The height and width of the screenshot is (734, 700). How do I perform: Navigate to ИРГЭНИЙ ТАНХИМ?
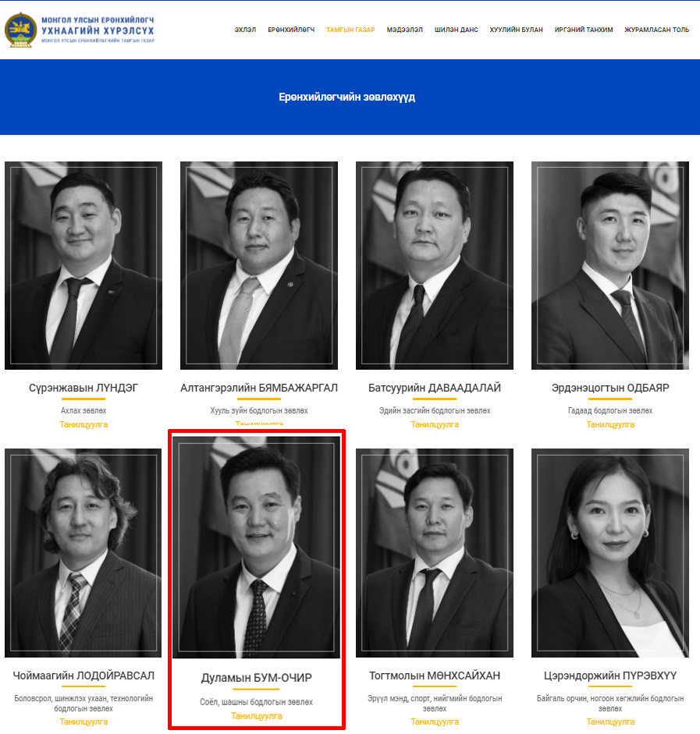click(x=583, y=30)
